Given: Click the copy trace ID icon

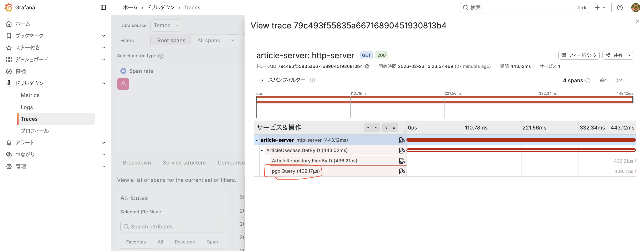Looking at the screenshot, I should pos(367,66).
